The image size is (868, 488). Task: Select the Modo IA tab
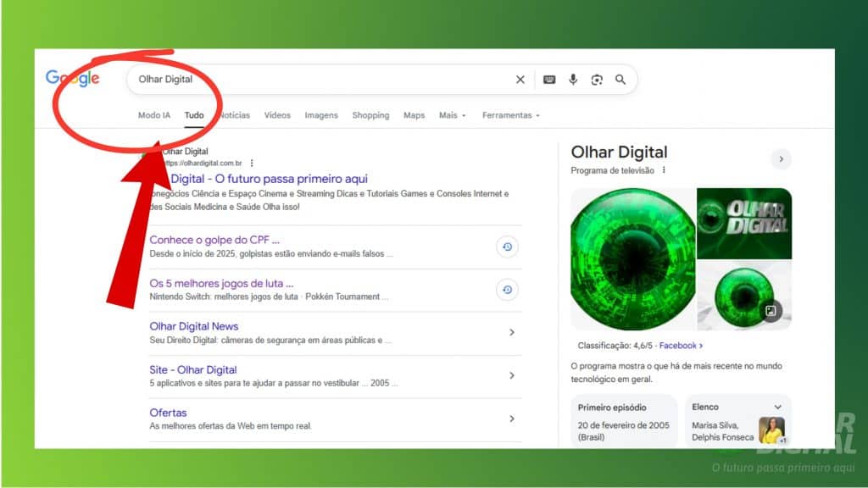tap(154, 115)
